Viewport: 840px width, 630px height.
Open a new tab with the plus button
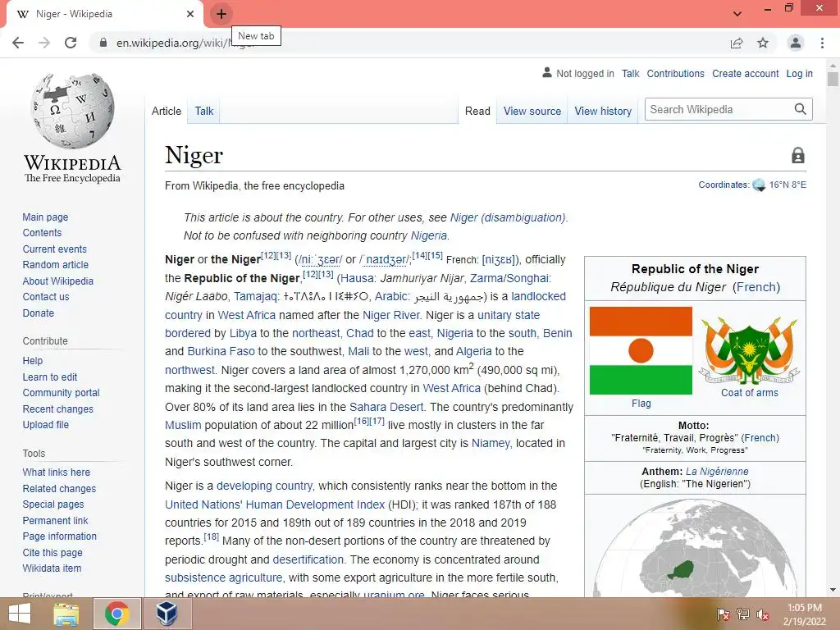click(221, 14)
